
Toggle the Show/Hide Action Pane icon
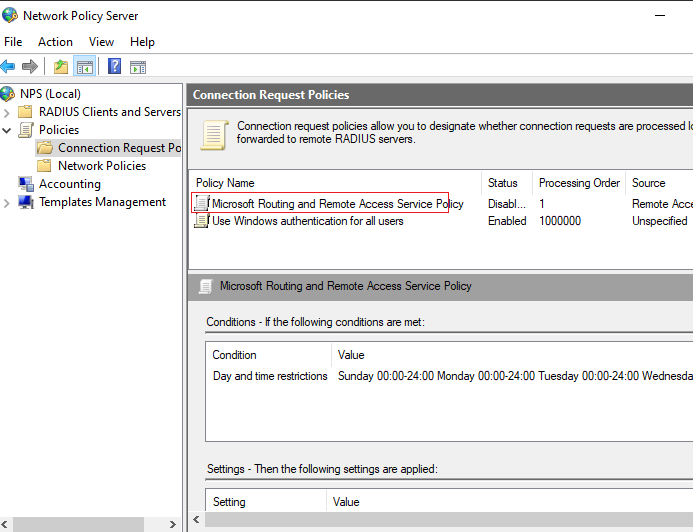click(x=138, y=67)
